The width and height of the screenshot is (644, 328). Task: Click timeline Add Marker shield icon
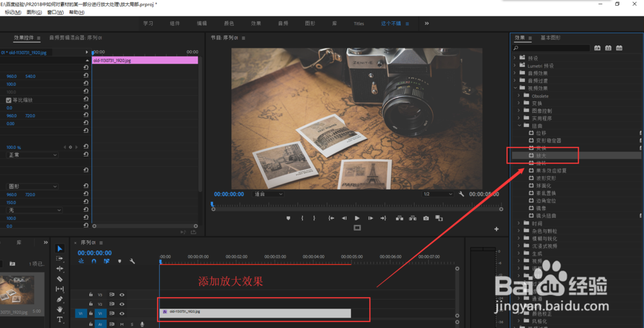(x=120, y=261)
